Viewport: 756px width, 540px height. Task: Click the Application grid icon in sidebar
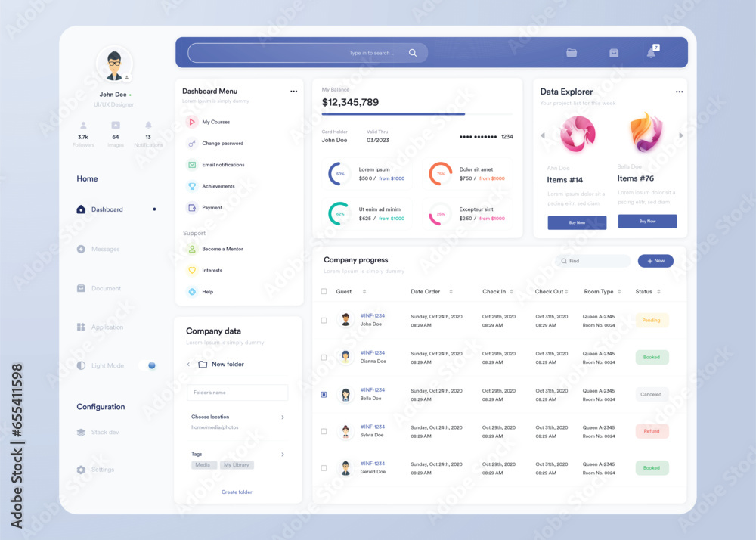[x=81, y=327]
